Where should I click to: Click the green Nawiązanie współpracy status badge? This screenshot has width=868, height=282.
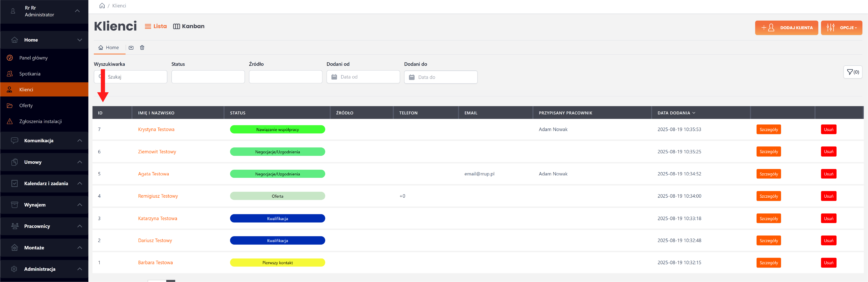coord(277,129)
